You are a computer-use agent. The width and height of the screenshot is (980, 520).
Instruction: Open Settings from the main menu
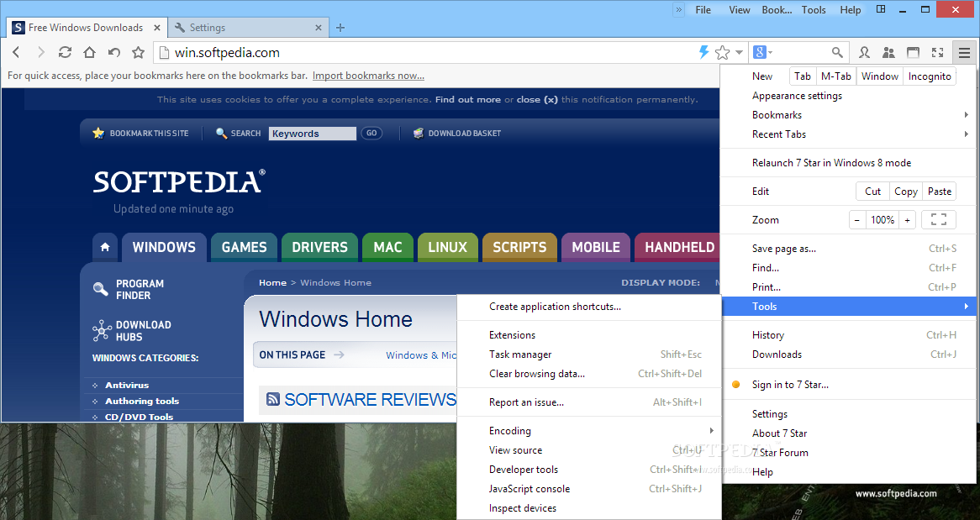847,414
